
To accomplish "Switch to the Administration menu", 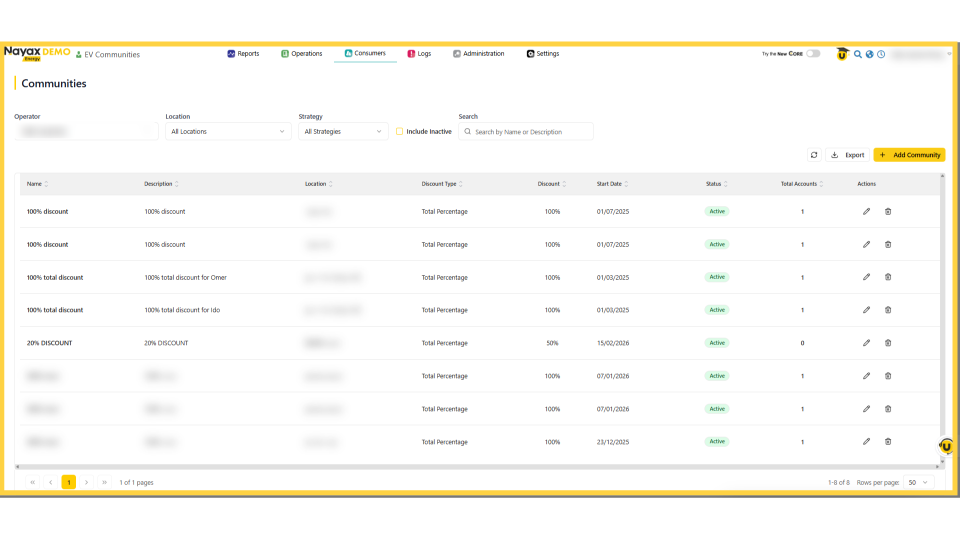I will tap(478, 54).
